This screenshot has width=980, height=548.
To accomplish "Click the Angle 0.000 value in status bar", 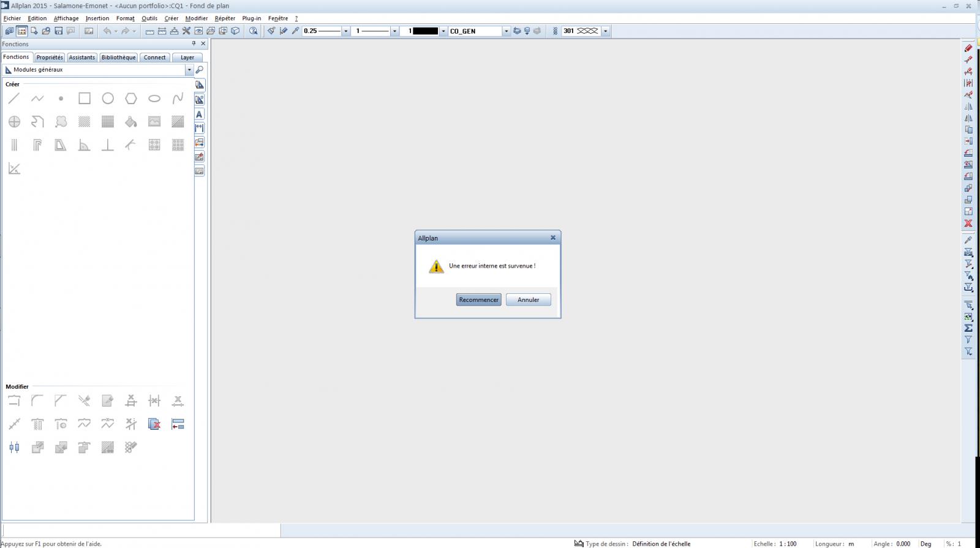I will (x=903, y=544).
